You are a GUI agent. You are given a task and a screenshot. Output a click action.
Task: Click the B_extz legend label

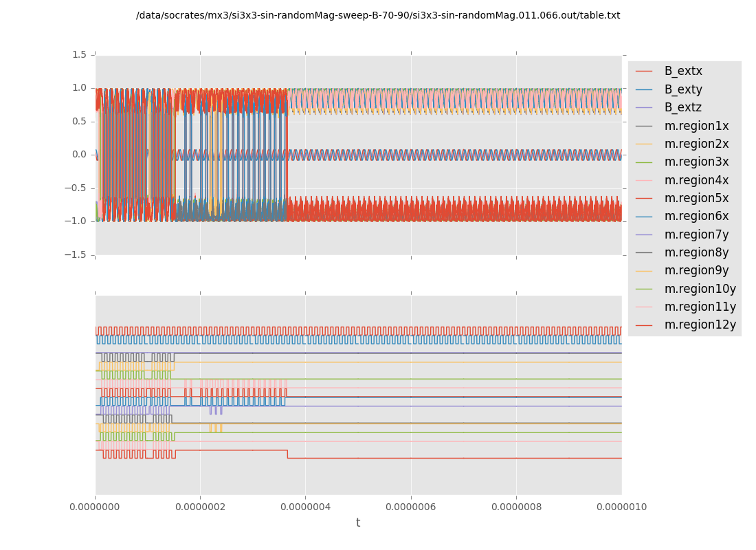tap(682, 107)
